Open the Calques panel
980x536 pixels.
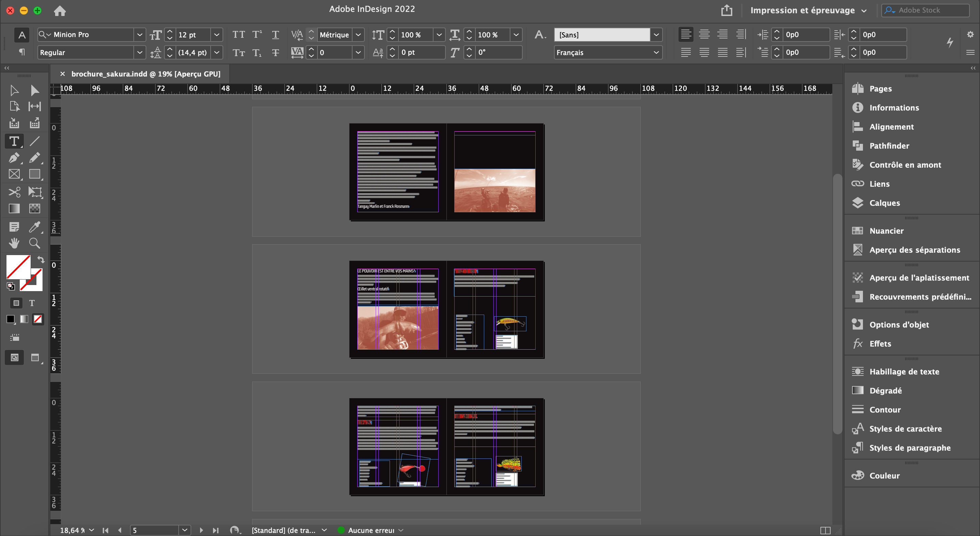click(884, 203)
